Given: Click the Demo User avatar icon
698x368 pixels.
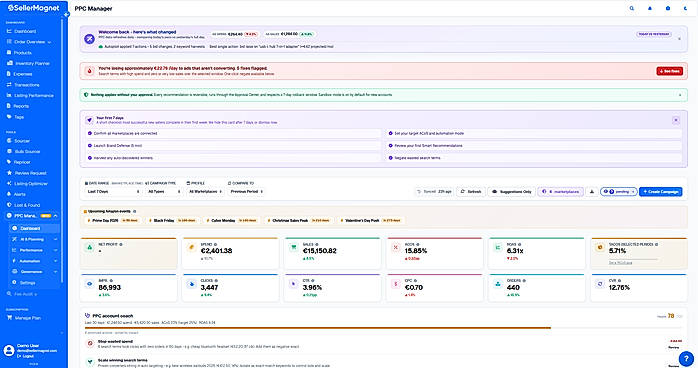Looking at the screenshot, I should (9, 350).
